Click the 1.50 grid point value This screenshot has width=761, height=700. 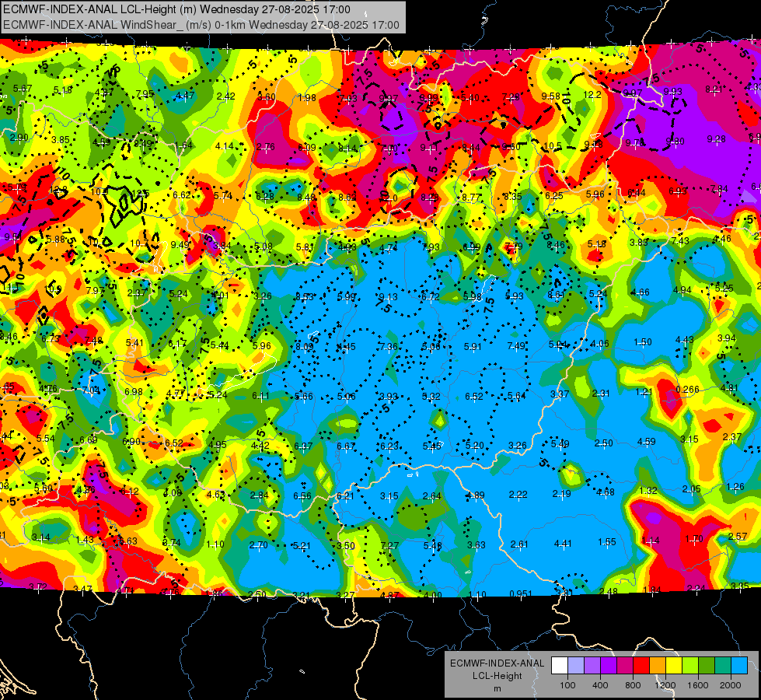coord(643,342)
